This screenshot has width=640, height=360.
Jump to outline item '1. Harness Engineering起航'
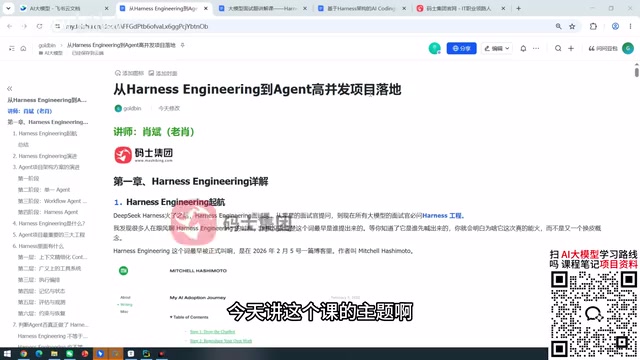pyautogui.click(x=45, y=133)
